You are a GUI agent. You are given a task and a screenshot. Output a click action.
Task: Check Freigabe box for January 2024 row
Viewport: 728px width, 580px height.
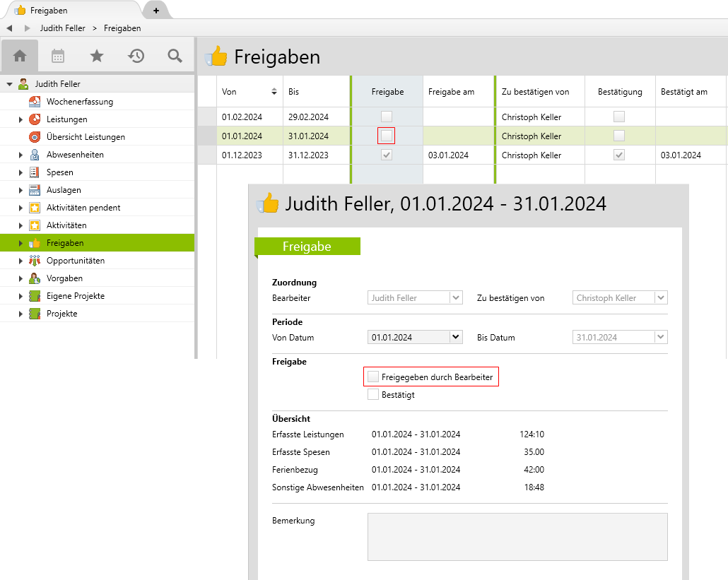[x=387, y=136]
